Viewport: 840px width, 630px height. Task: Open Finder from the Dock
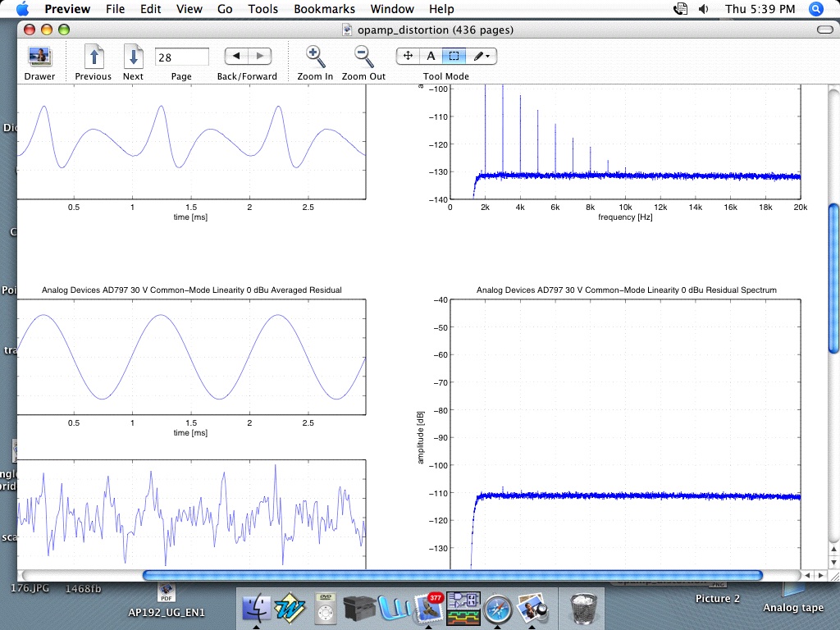[x=257, y=608]
